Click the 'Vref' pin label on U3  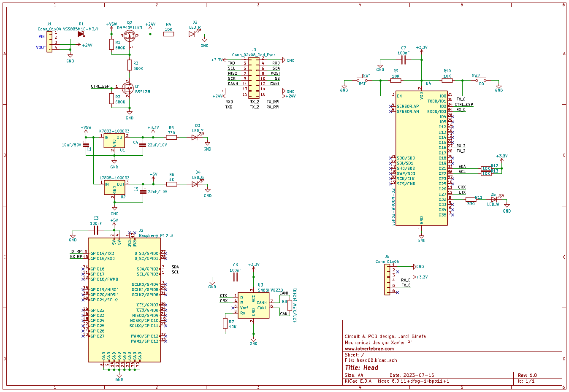[244, 308]
